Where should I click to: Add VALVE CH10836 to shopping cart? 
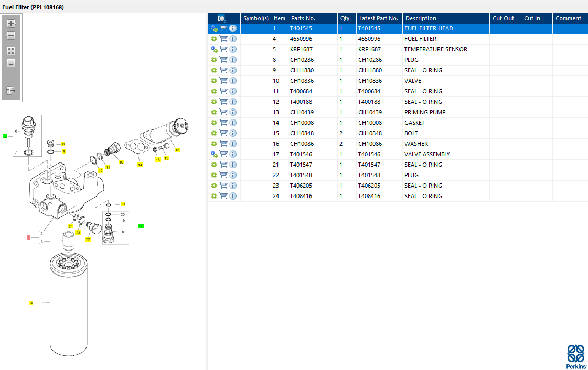click(x=223, y=81)
